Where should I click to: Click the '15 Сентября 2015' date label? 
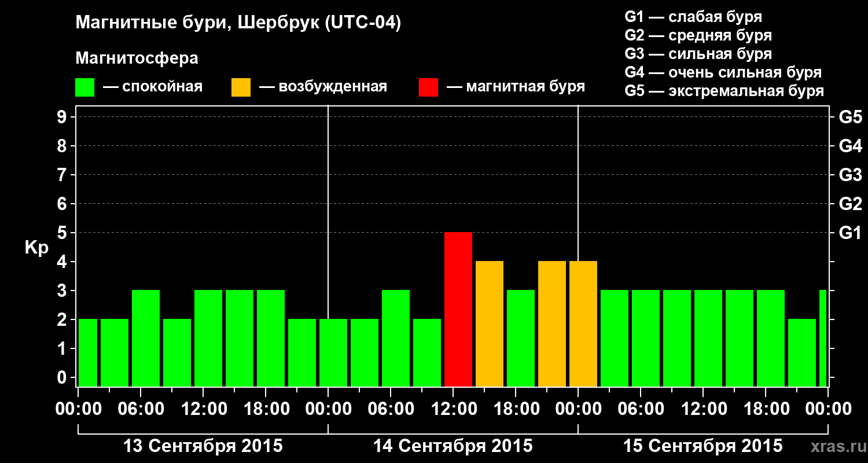coord(703,446)
